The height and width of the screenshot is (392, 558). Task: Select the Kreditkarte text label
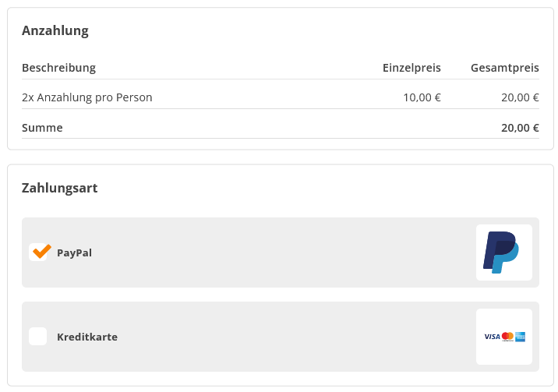click(87, 337)
